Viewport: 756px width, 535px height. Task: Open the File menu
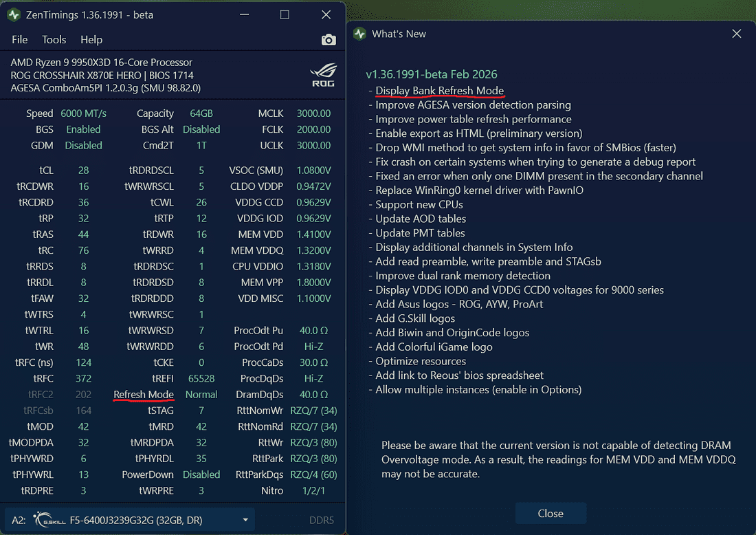(20, 40)
